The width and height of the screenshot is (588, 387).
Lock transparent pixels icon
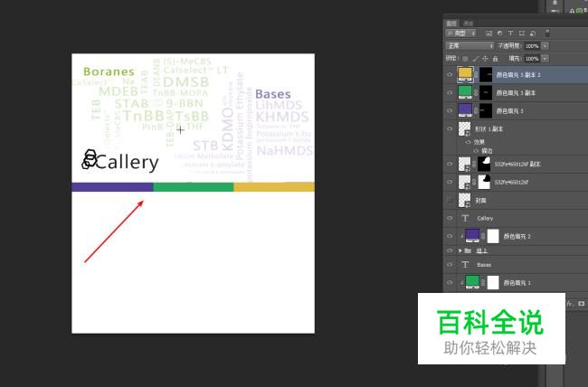[465, 59]
